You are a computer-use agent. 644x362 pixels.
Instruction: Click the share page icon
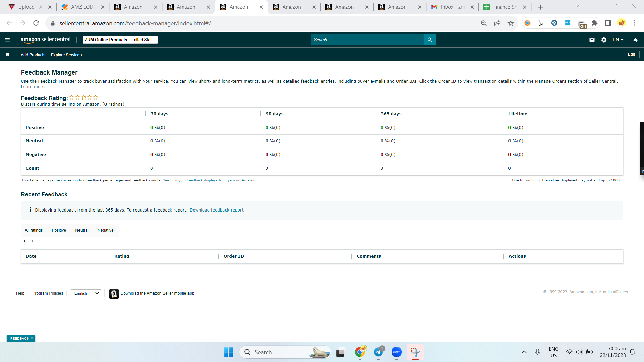tap(497, 23)
